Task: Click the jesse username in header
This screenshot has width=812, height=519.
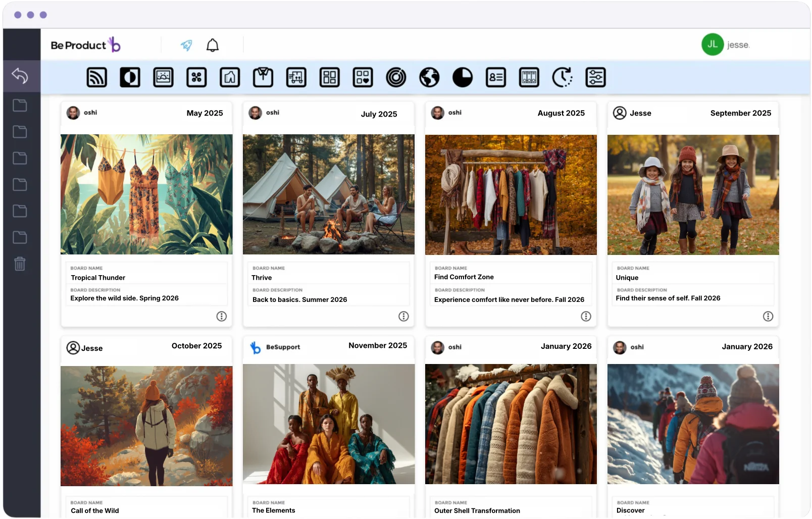Action: pyautogui.click(x=738, y=45)
